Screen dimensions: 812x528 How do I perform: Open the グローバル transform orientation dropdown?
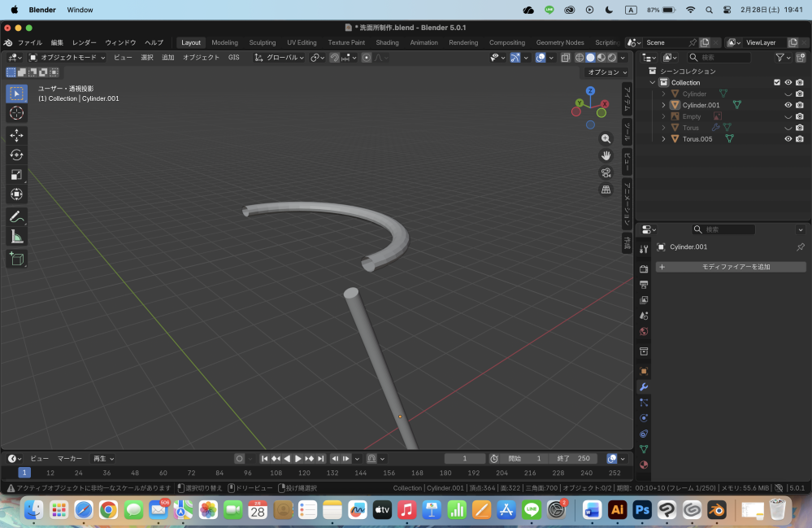[x=284, y=57]
